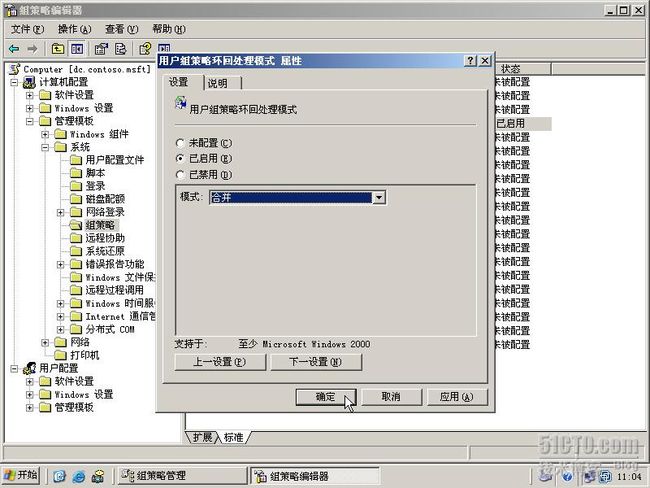Click the 确定 button
650x488 pixels.
(x=325, y=397)
